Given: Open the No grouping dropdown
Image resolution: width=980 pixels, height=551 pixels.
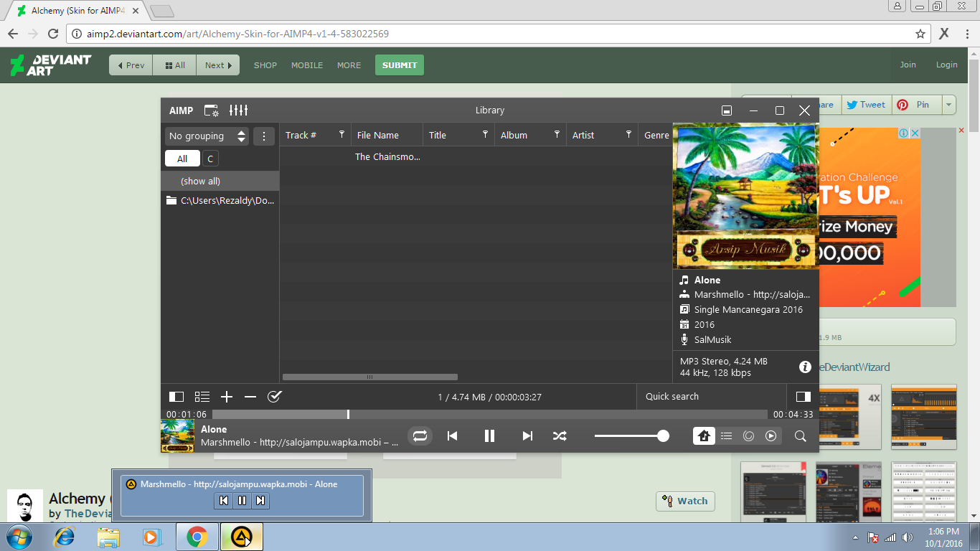Looking at the screenshot, I should point(207,136).
